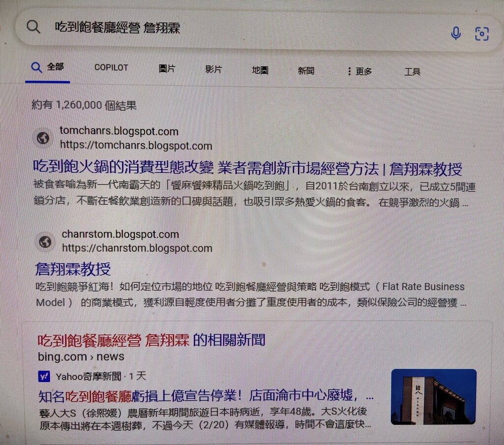Click the search magnifier icon in search box
Viewport: 504px width, 445px height.
coord(33,27)
